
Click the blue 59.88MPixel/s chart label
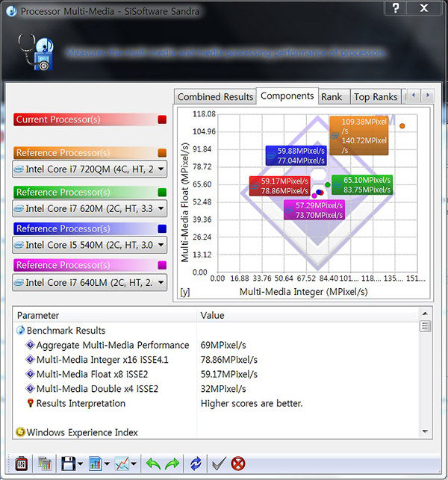[296, 155]
